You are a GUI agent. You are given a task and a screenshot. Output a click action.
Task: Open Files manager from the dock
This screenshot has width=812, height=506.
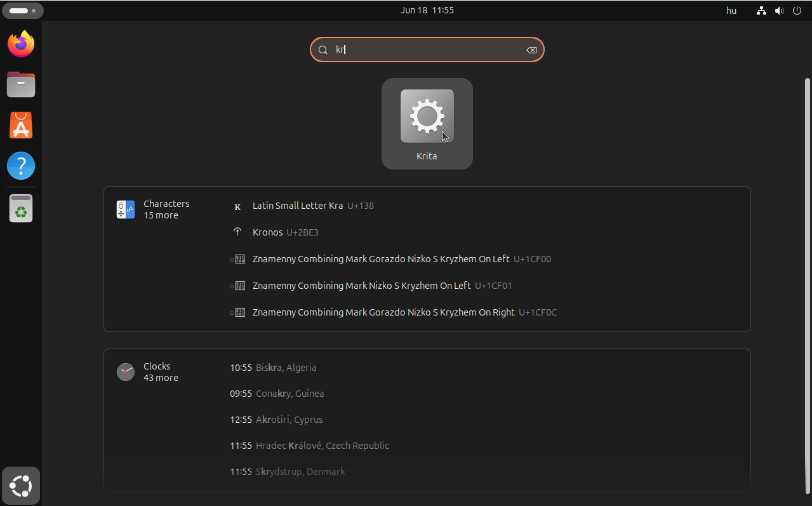[21, 84]
